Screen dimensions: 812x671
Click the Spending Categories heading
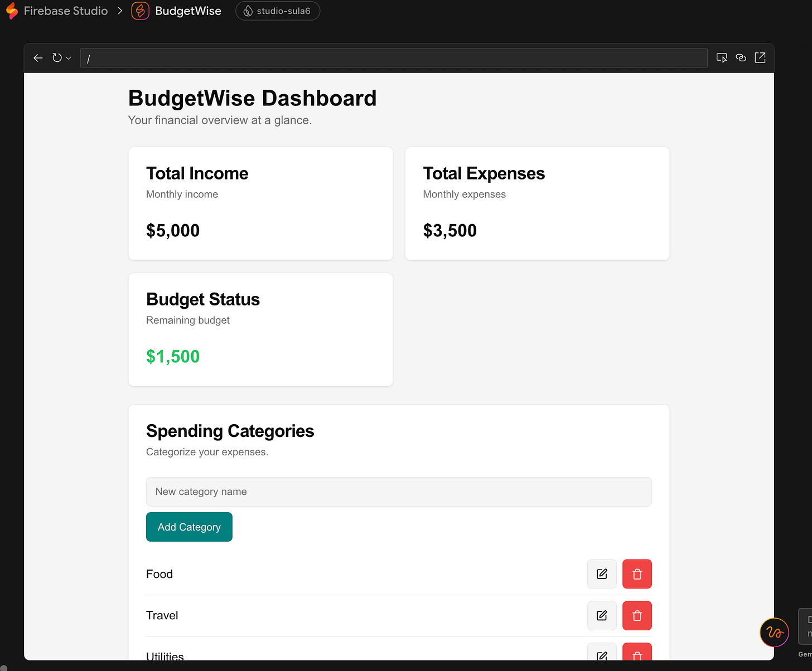click(230, 431)
